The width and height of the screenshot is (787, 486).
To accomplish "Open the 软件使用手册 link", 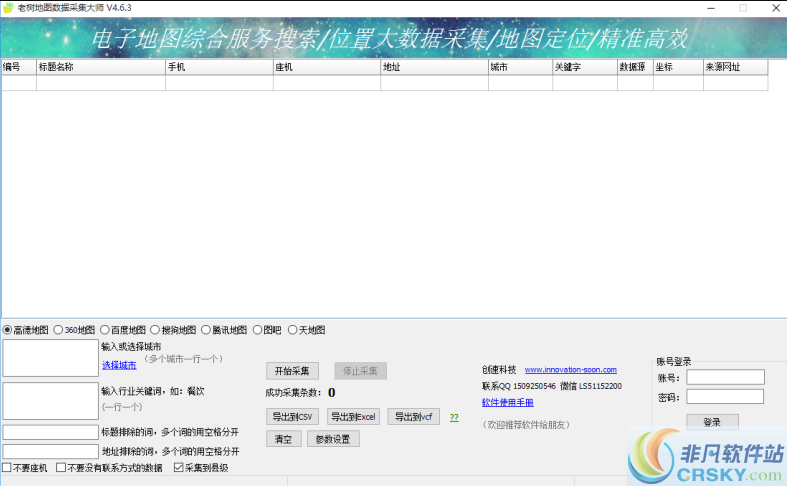I will (x=507, y=402).
